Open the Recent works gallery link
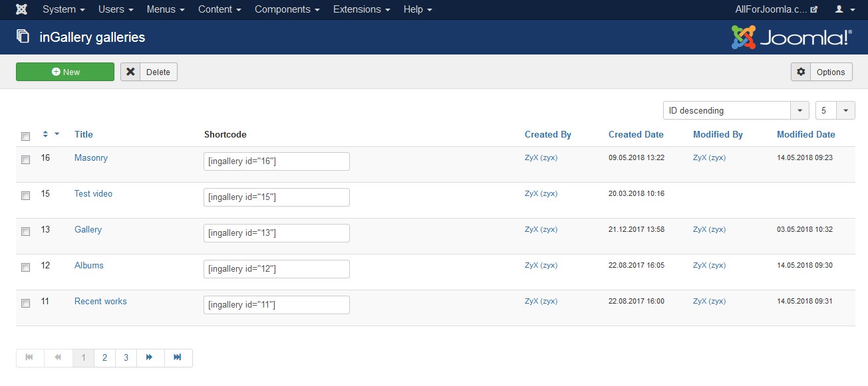 pos(100,301)
